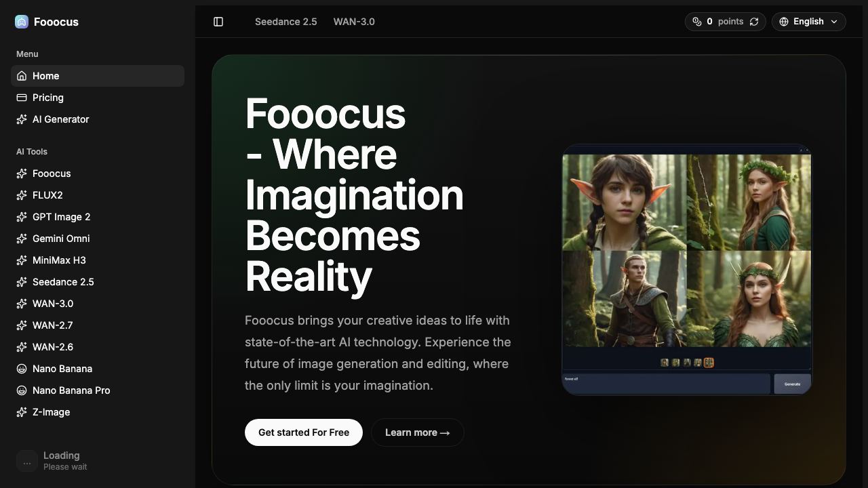This screenshot has width=868, height=488.
Task: Select Gemini Omni tool
Action: click(98, 239)
